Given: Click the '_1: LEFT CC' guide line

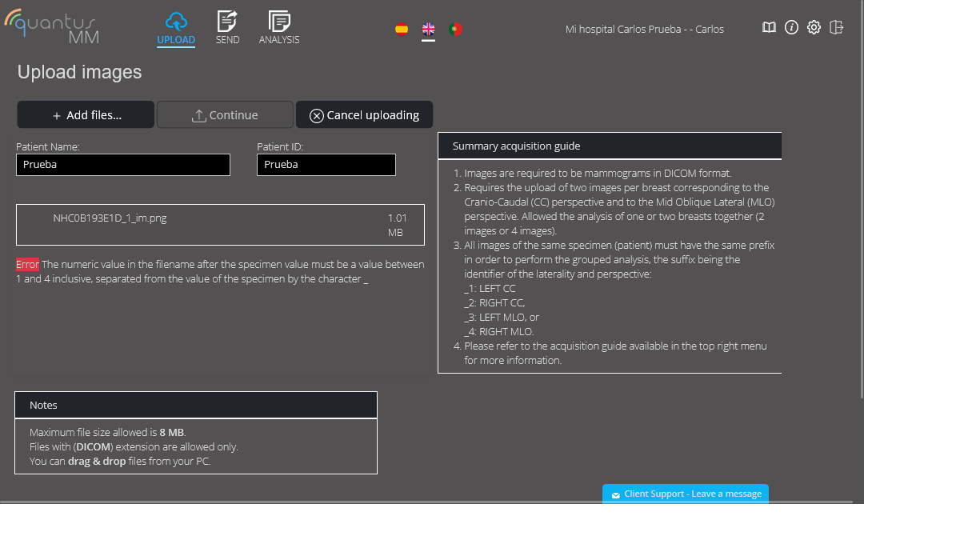Looking at the screenshot, I should click(x=490, y=288).
